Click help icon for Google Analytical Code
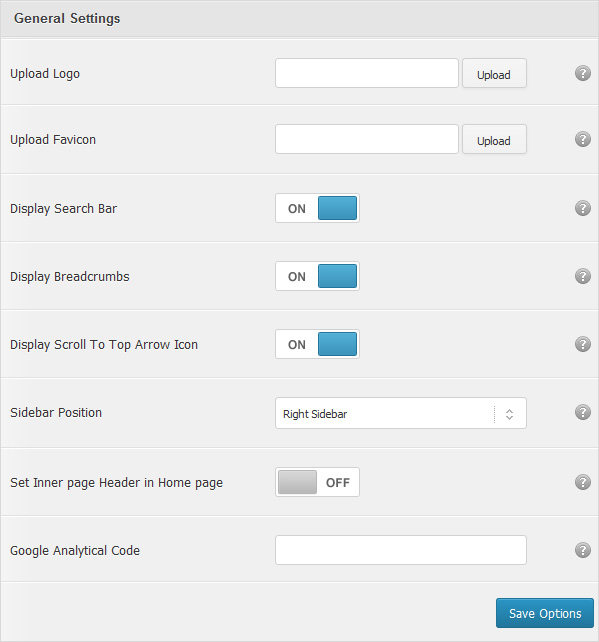This screenshot has height=642, width=599. point(583,550)
